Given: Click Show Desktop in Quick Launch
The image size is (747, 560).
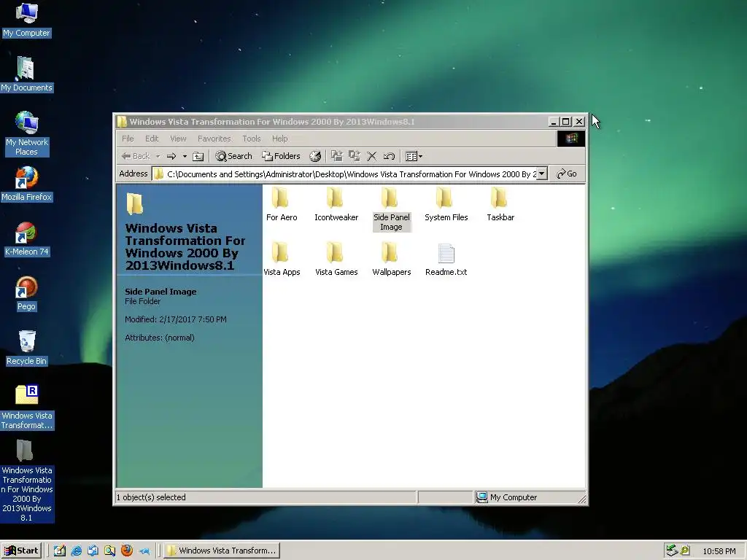Looking at the screenshot, I should click(x=60, y=551).
